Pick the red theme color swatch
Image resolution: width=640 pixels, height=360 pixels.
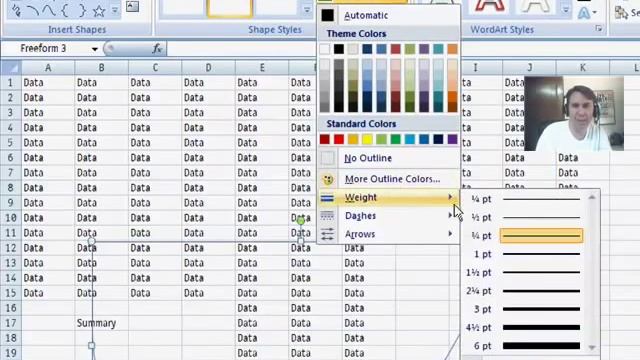tap(396, 49)
